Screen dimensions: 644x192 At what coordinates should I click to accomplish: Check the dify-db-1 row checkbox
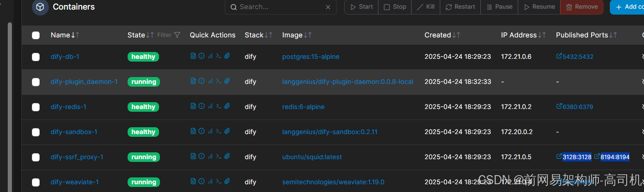(x=36, y=57)
